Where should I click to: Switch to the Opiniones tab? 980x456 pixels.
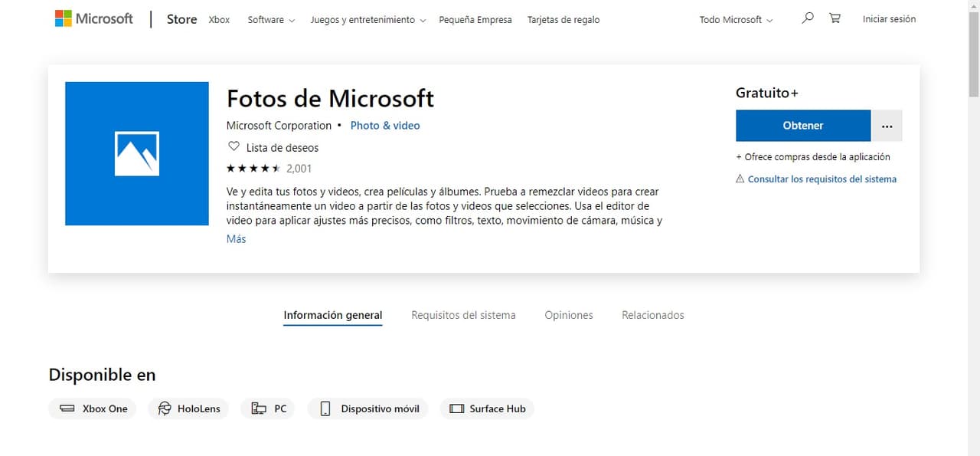tap(568, 315)
